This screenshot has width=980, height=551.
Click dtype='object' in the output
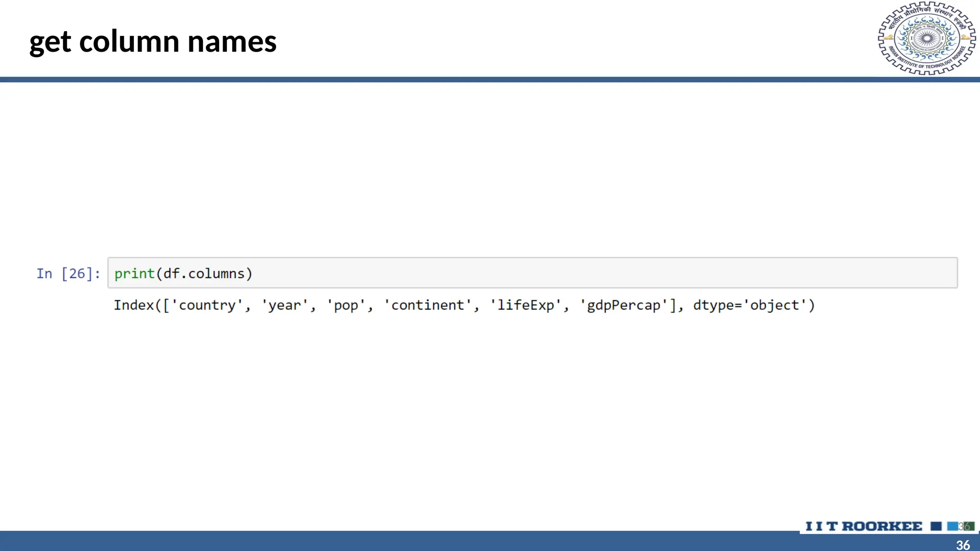[750, 305]
